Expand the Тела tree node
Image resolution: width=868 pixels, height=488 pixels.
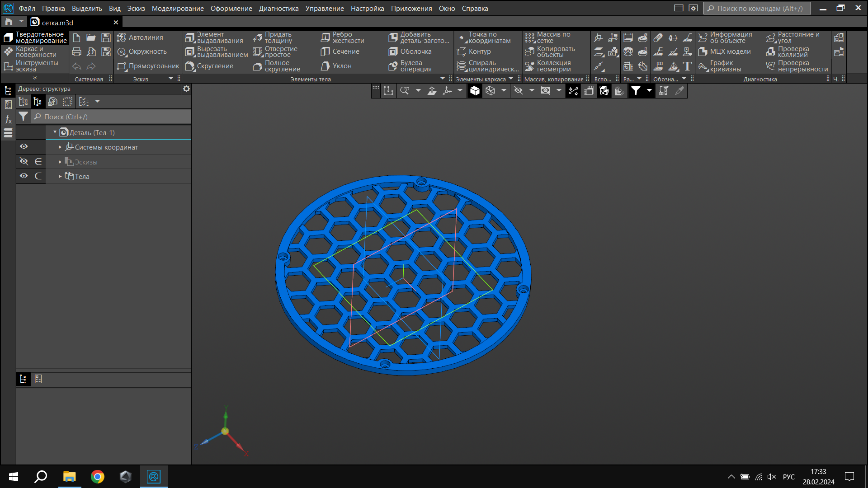[x=60, y=177]
